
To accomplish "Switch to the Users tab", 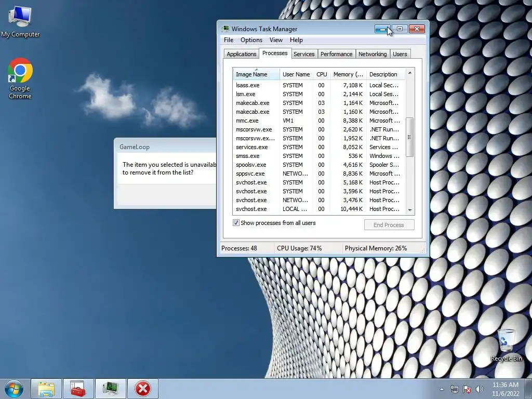I will click(400, 54).
